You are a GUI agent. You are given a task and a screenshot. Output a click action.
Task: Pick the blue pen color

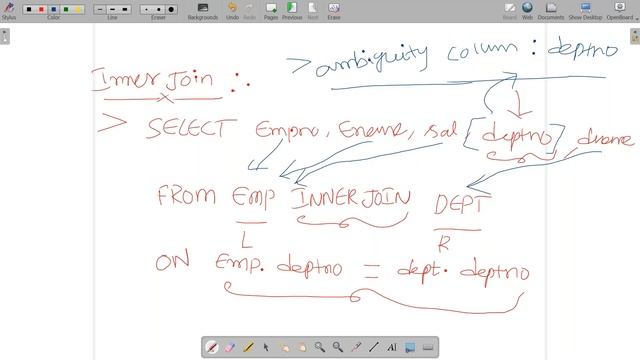coord(53,9)
